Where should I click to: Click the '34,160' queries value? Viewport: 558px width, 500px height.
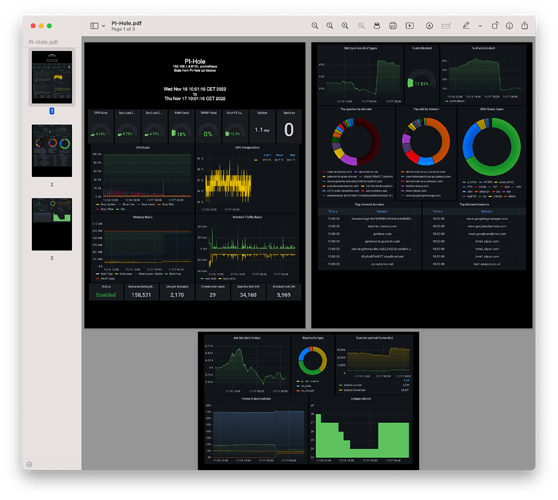pyautogui.click(x=248, y=295)
